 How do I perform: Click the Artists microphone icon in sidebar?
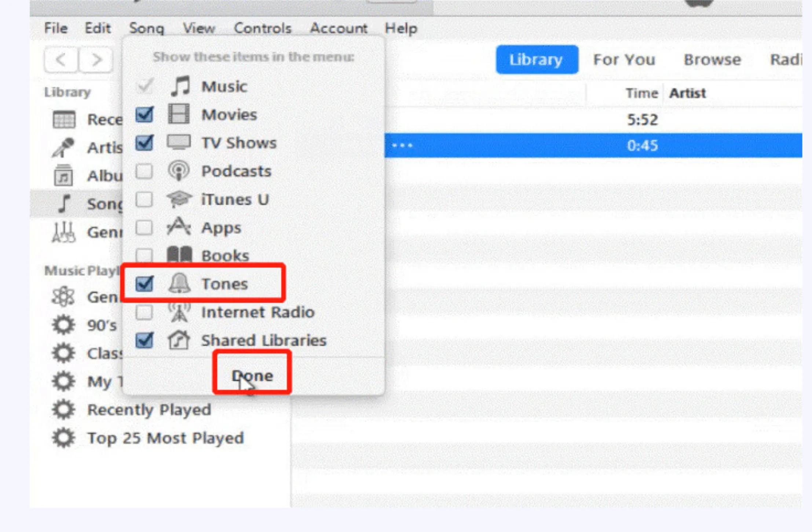[x=63, y=147]
